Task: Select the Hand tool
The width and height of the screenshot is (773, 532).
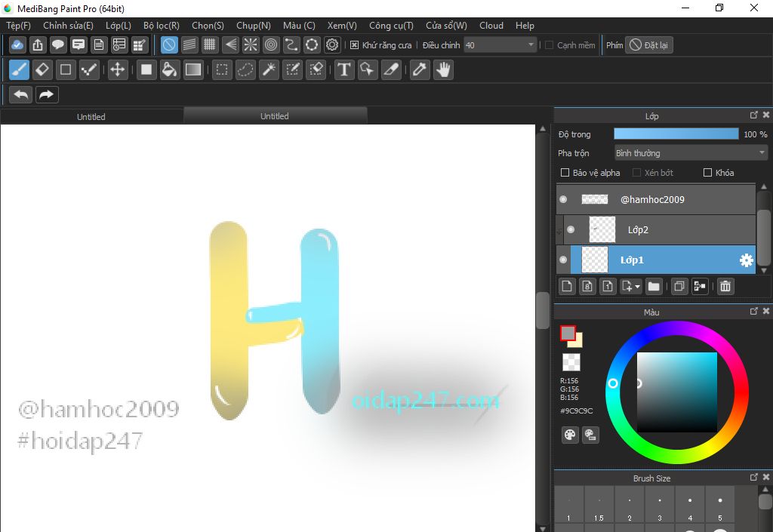Action: [444, 69]
